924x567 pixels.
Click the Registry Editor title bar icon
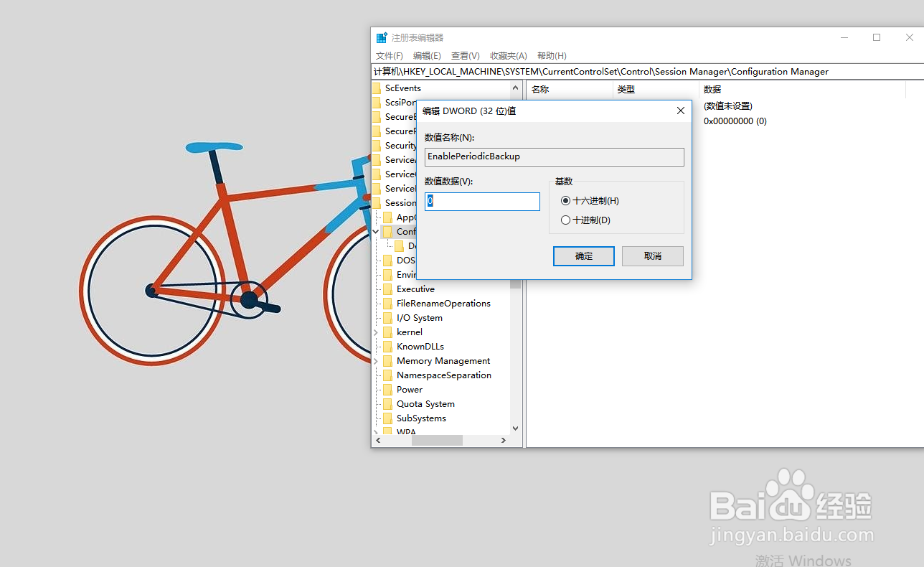pos(382,38)
